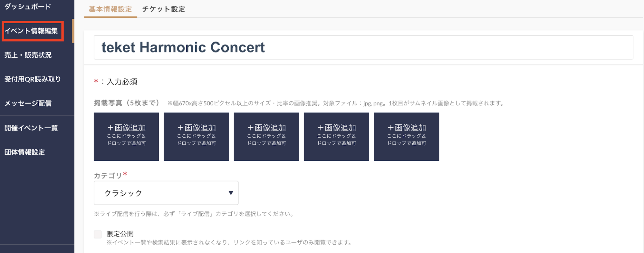Switch to the チケット設定 tab
The width and height of the screenshot is (644, 253).
164,9
